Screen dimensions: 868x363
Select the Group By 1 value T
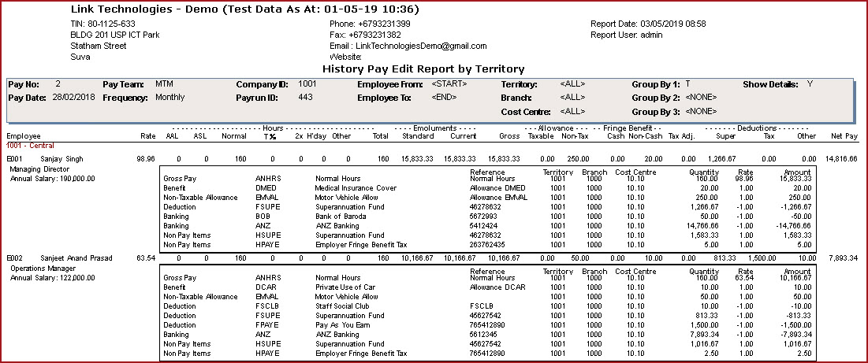(687, 84)
